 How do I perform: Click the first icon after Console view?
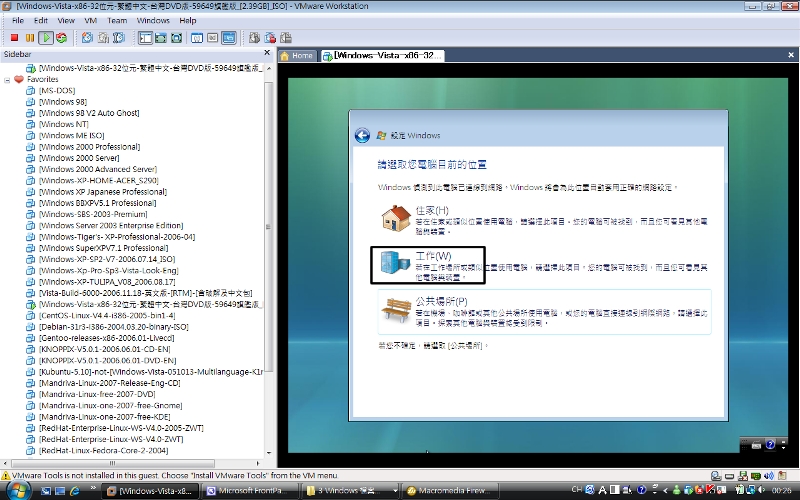click(254, 38)
